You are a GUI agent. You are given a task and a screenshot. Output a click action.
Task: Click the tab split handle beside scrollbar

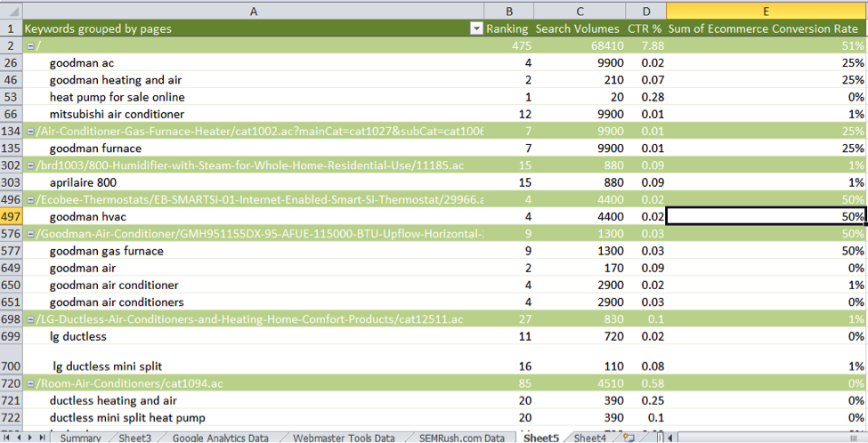pos(660,438)
